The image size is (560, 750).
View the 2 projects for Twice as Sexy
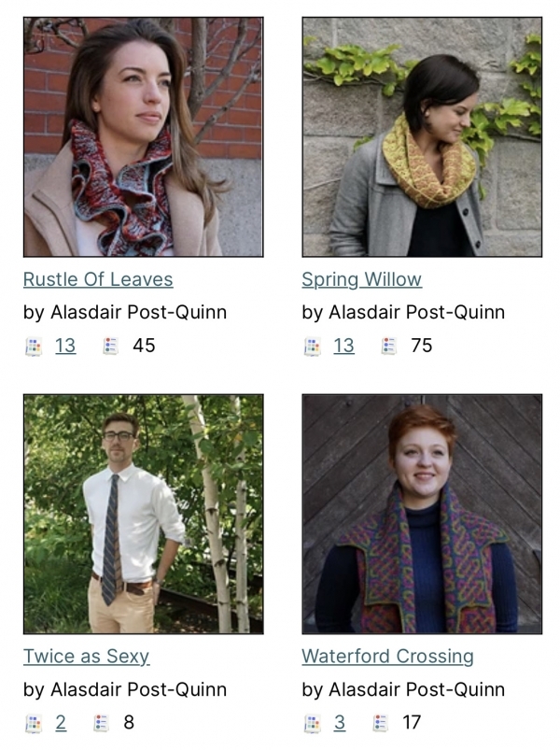pos(61,722)
